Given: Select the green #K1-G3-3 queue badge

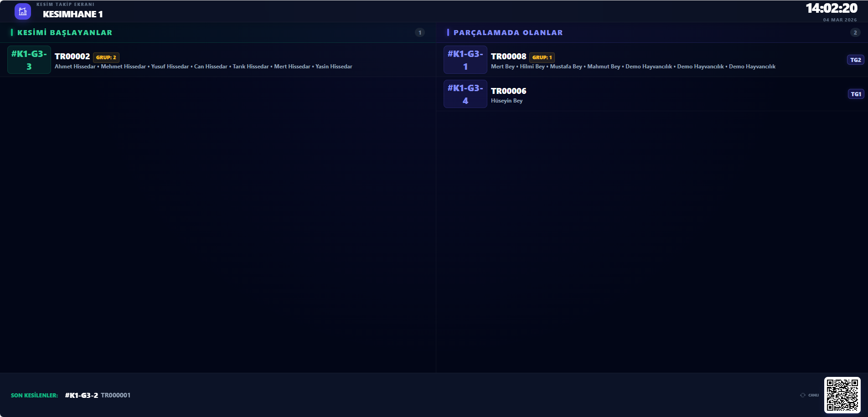Looking at the screenshot, I should [x=29, y=60].
